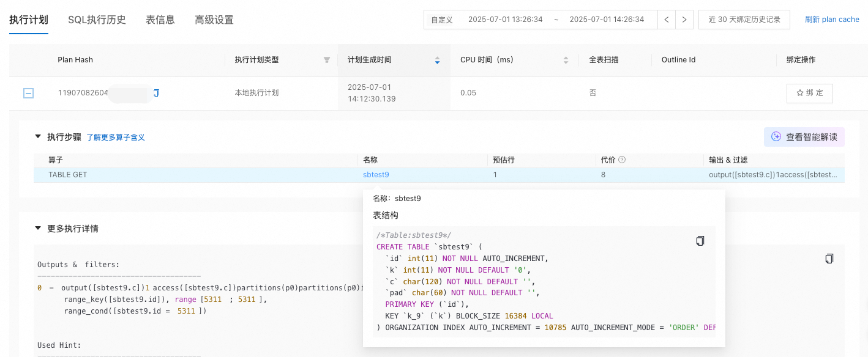Switch to the 执行计划 tab
Viewport: 868px width, 357px height.
pos(29,20)
